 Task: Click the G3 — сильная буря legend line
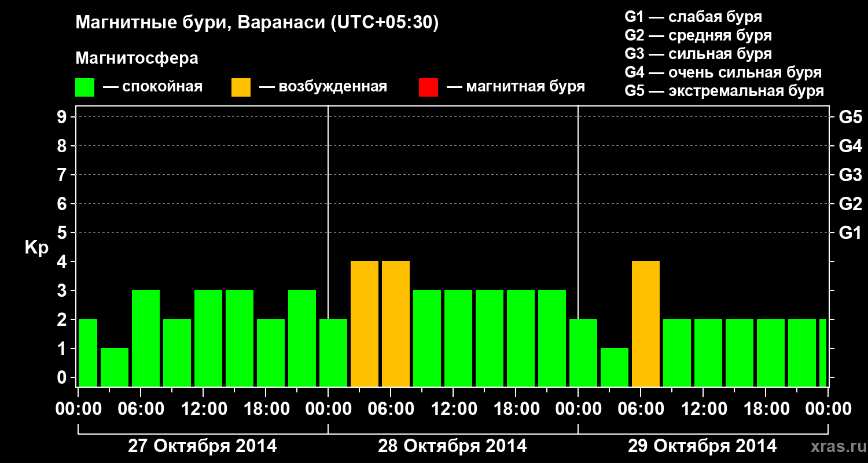(698, 54)
